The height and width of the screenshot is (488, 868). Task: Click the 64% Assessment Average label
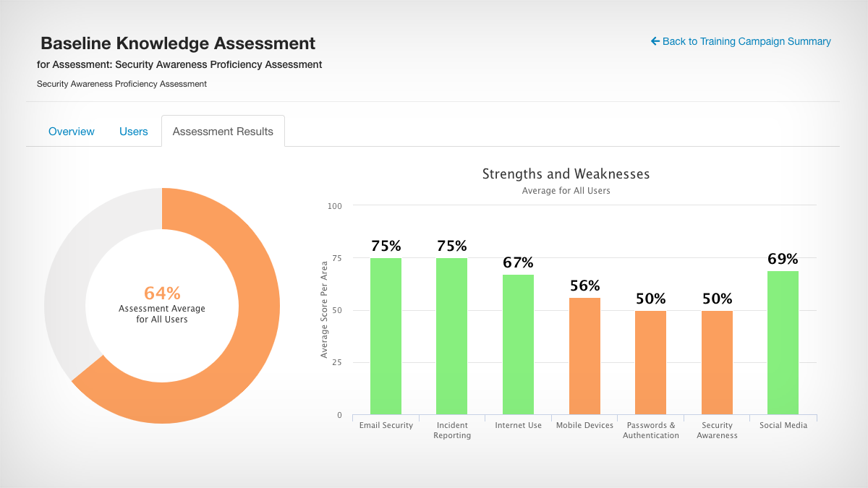pyautogui.click(x=161, y=292)
